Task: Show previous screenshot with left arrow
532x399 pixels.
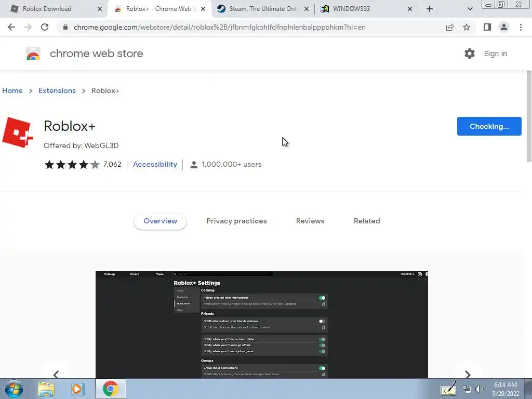Action: pos(56,374)
